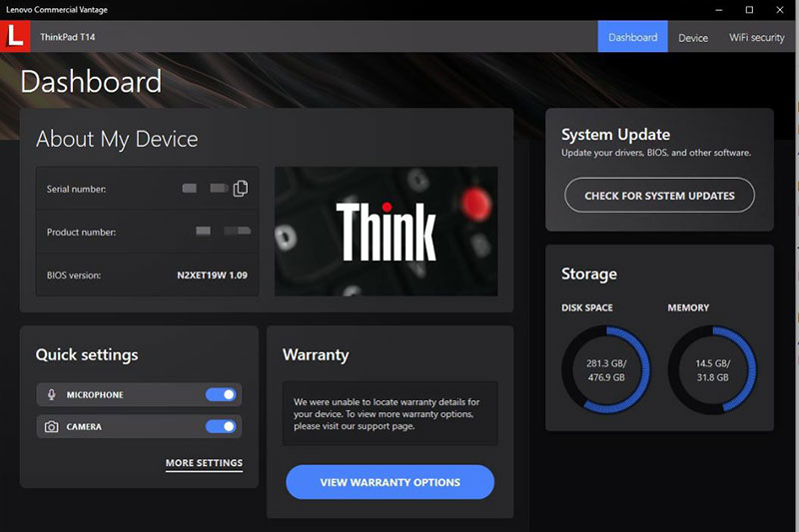
Task: Click the Think banner image
Action: [386, 232]
